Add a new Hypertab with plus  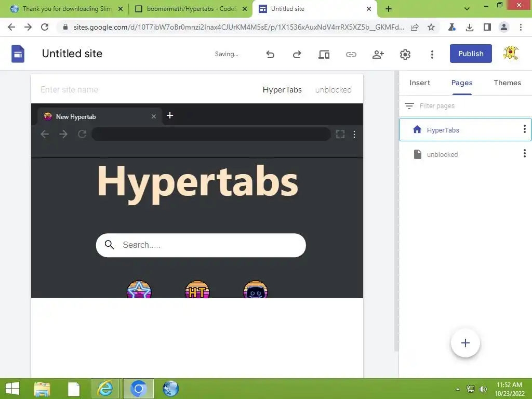point(170,116)
